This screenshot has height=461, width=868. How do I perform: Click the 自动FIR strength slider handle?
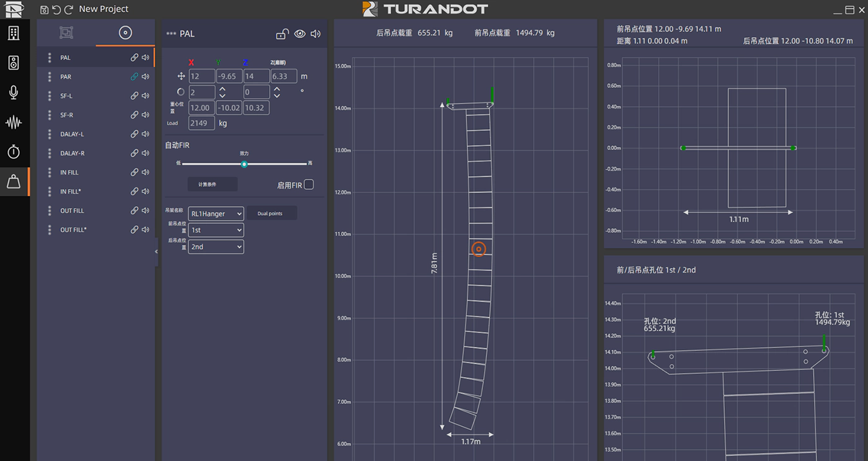[244, 164]
